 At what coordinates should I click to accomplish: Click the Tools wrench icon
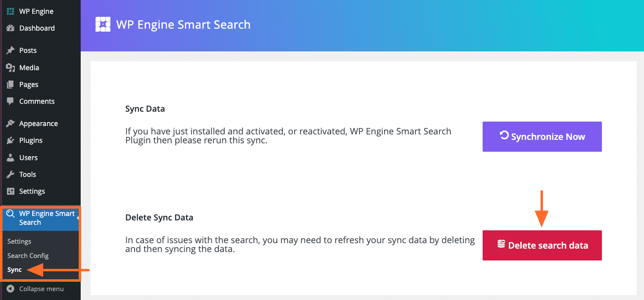click(11, 174)
